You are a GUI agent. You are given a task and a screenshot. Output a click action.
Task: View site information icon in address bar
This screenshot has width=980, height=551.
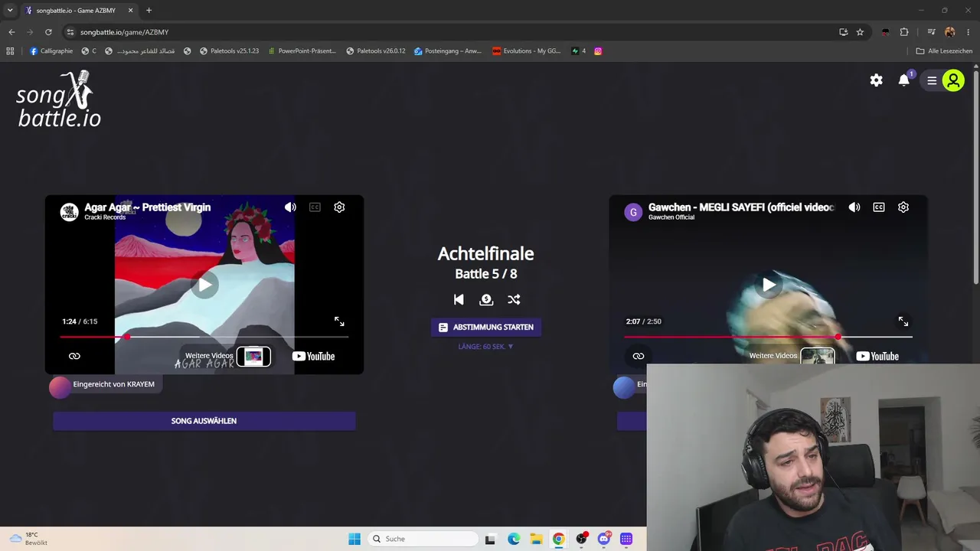click(x=70, y=32)
